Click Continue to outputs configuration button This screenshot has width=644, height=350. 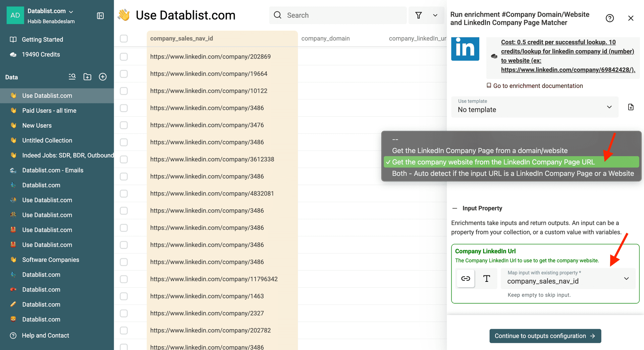click(x=545, y=336)
